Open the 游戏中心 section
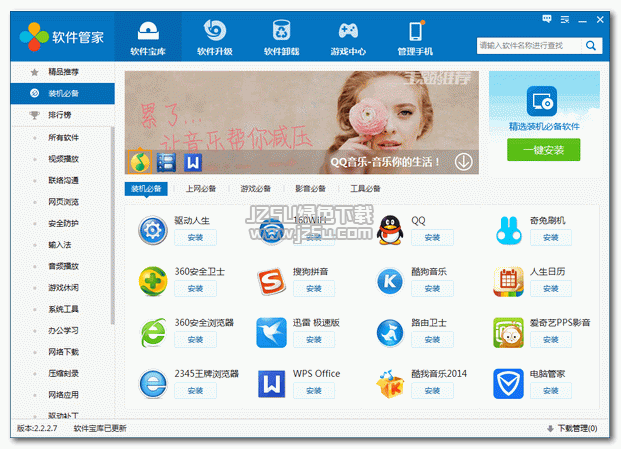This screenshot has height=449, width=621. 348,36
